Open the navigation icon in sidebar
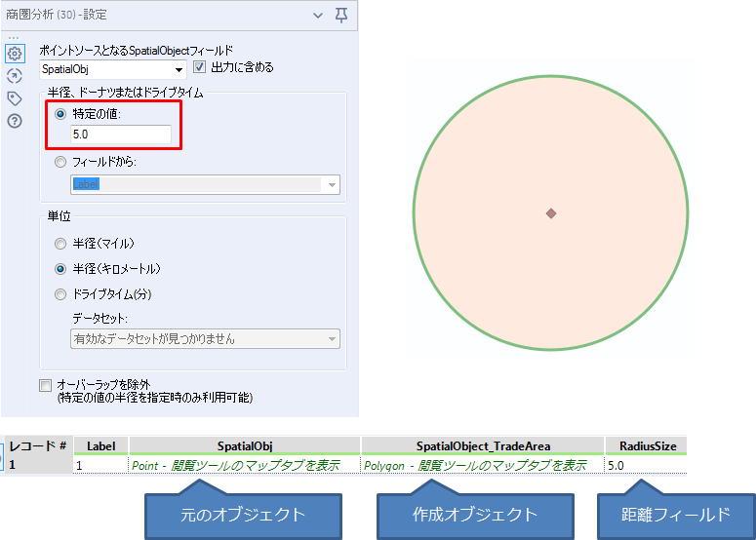 (14, 76)
